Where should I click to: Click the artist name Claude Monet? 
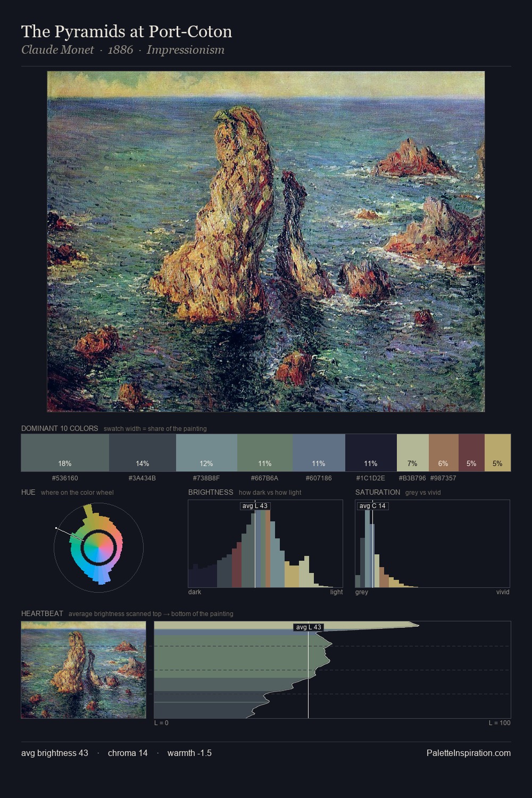click(57, 50)
